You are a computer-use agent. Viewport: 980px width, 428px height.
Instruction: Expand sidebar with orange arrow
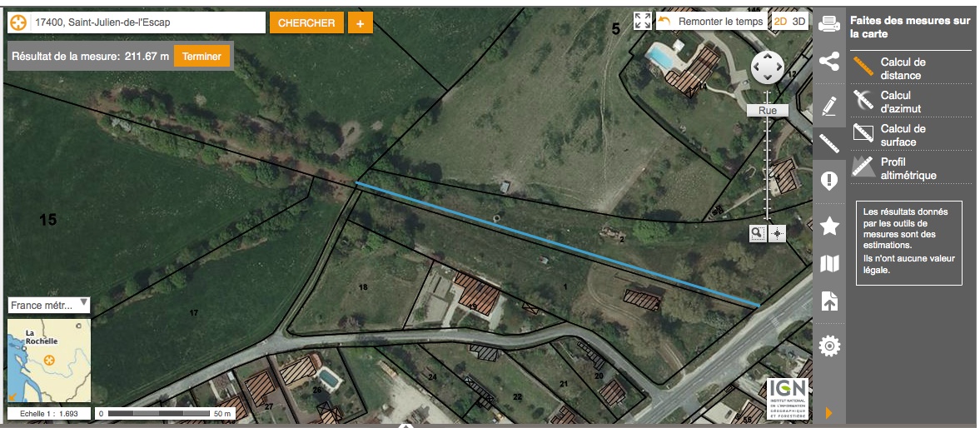828,413
